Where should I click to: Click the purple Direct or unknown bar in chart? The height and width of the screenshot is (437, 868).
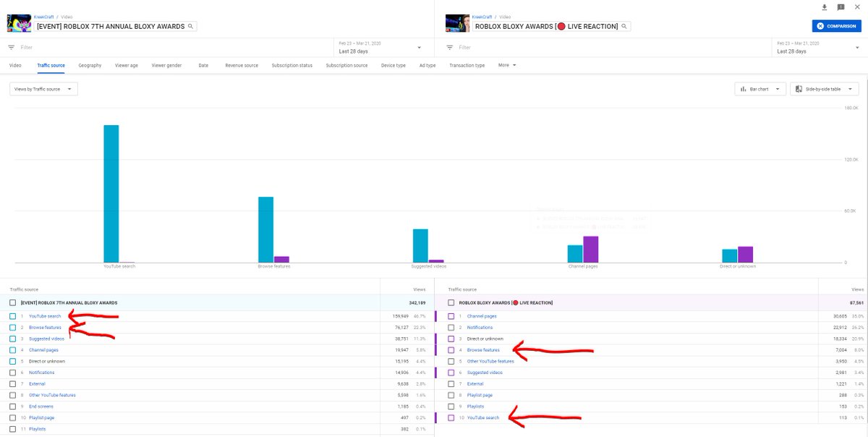pos(745,254)
